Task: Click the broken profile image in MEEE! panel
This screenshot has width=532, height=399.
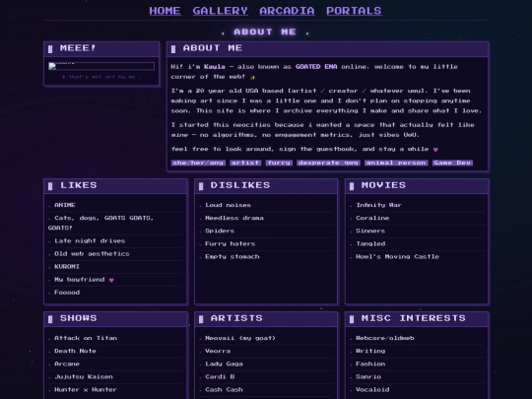Action: (101, 66)
